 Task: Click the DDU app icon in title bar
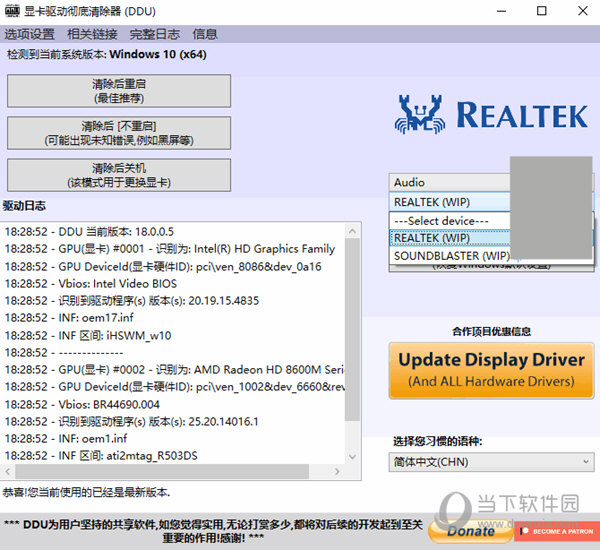coord(12,11)
